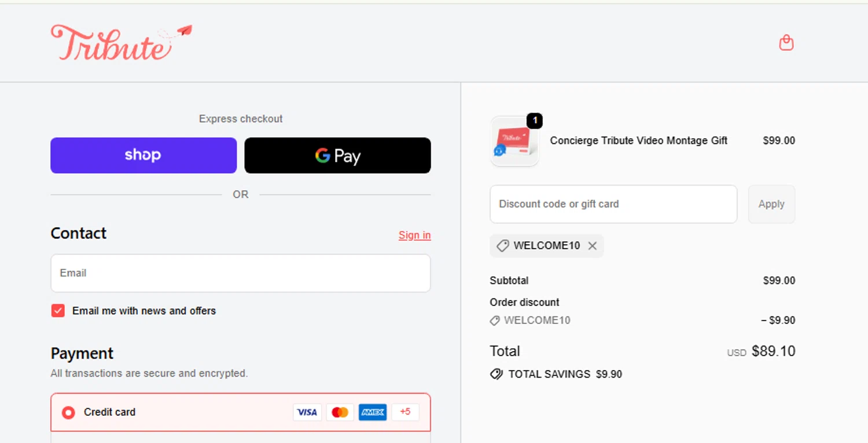Click the $89.10 total amount
Viewport: 868px width, 443px height.
coord(773,351)
